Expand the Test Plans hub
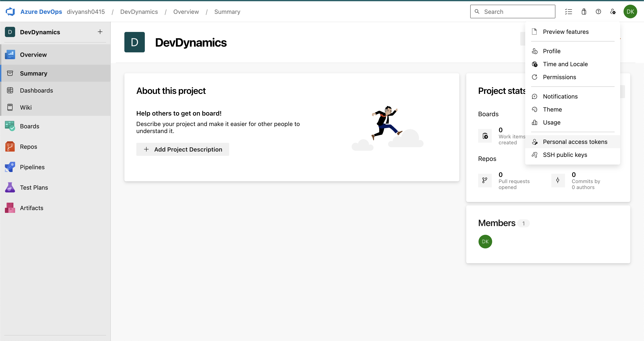This screenshot has width=644, height=341. (x=56, y=188)
